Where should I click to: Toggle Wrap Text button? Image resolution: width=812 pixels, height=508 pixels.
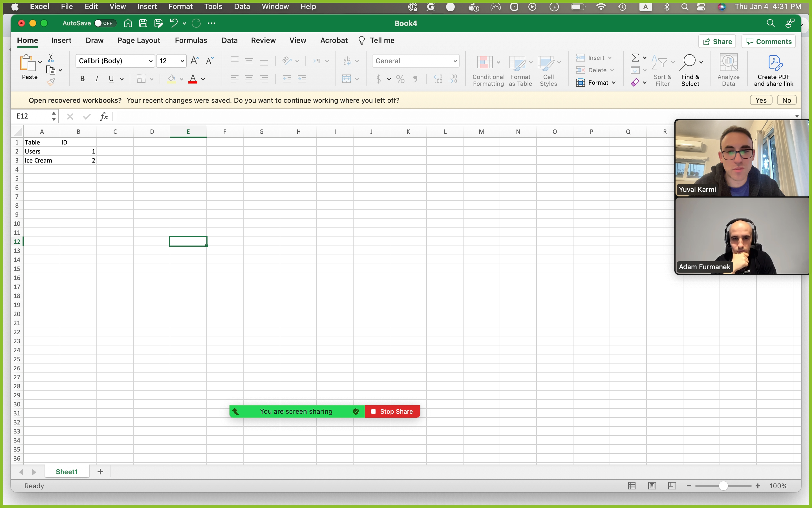click(347, 61)
